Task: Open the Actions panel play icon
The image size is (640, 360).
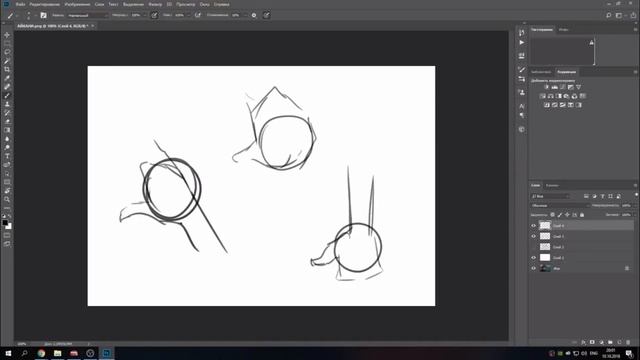Action: click(521, 42)
